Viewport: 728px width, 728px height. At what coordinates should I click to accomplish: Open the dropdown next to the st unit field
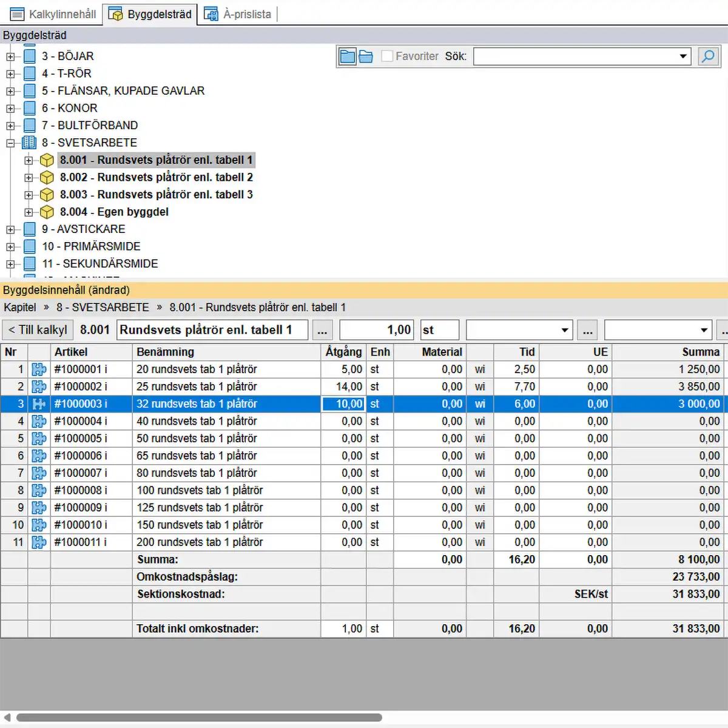click(564, 330)
